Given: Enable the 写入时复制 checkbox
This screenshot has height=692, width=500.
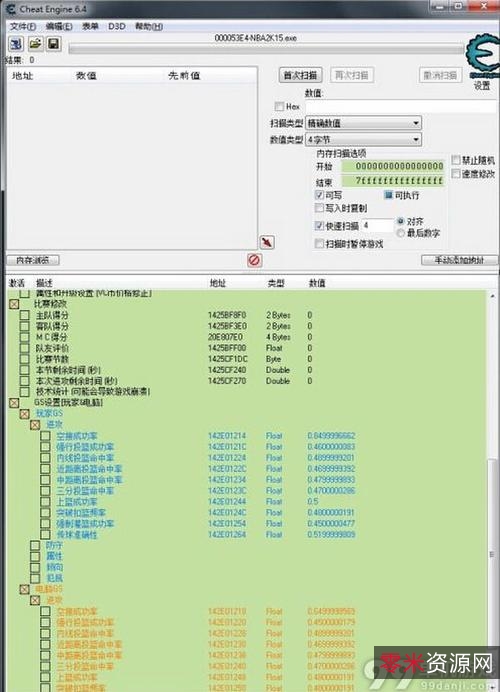Looking at the screenshot, I should (x=320, y=208).
